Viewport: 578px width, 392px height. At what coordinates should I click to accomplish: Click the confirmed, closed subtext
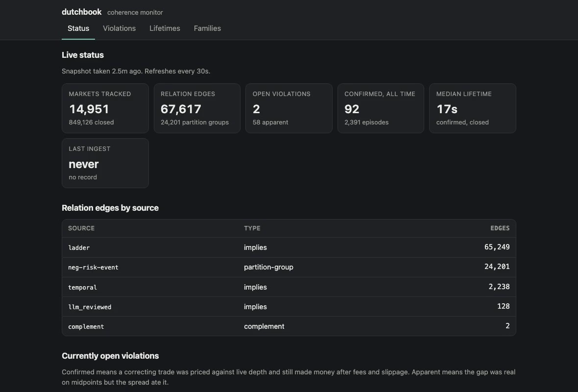(x=462, y=122)
